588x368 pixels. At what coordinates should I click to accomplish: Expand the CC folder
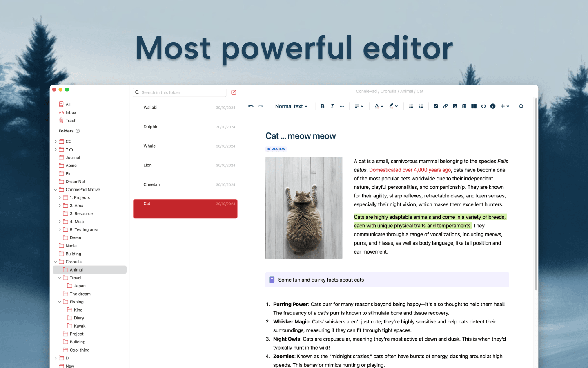[x=56, y=141]
